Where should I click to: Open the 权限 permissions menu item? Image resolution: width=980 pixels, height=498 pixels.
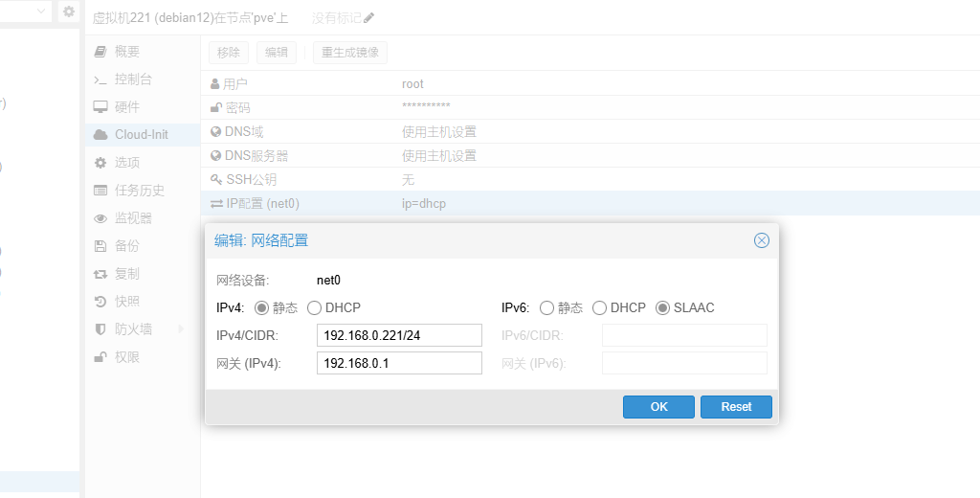pyautogui.click(x=143, y=356)
